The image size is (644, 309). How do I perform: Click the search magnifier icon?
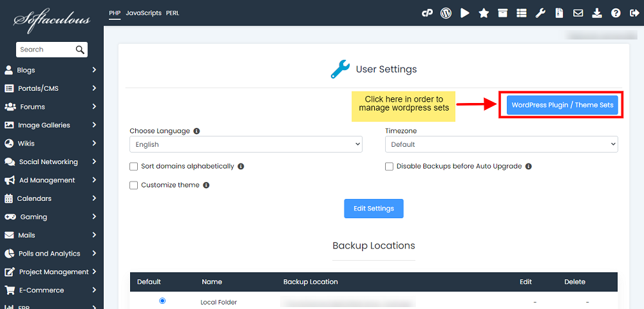(x=80, y=50)
